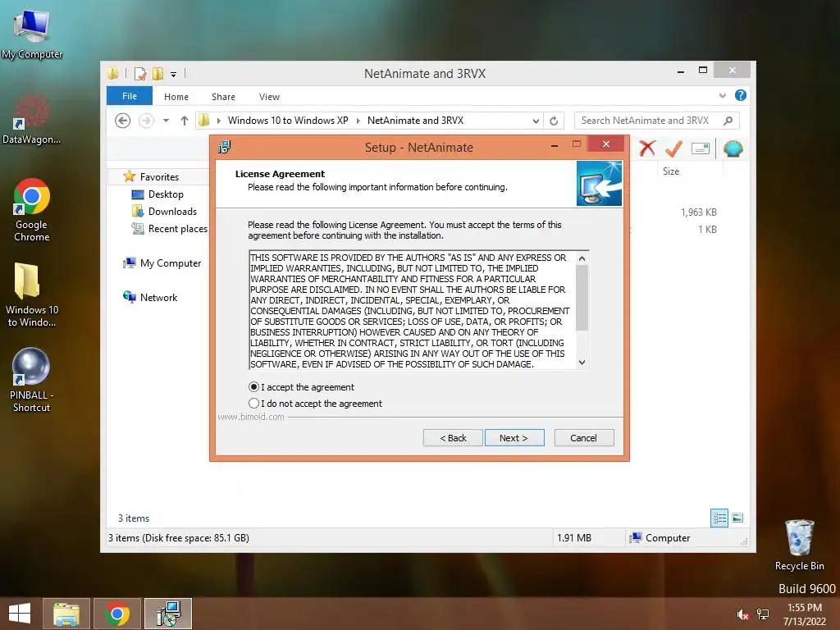Click the red X delete toolbar icon
The width and height of the screenshot is (840, 630).
(647, 148)
